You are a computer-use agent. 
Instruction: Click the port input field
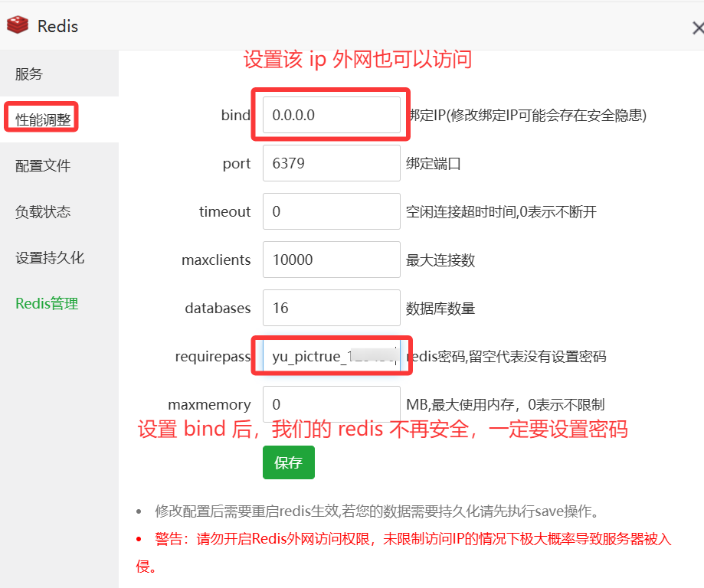332,163
